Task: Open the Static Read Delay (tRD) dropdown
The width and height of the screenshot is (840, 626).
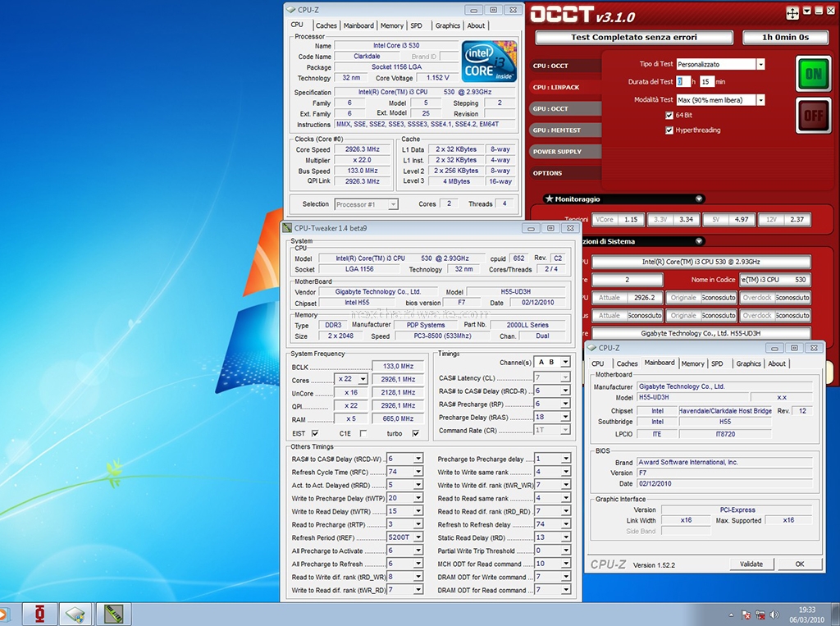Action: [565, 537]
